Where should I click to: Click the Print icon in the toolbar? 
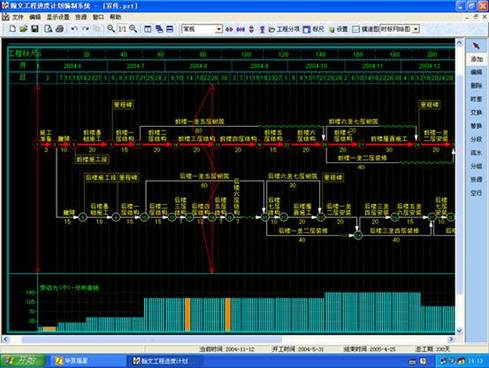60,29
